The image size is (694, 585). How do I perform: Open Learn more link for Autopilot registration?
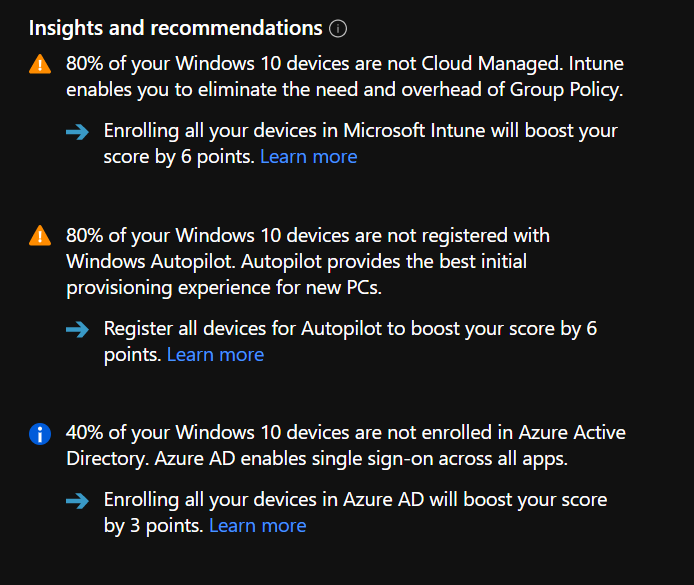coord(215,355)
